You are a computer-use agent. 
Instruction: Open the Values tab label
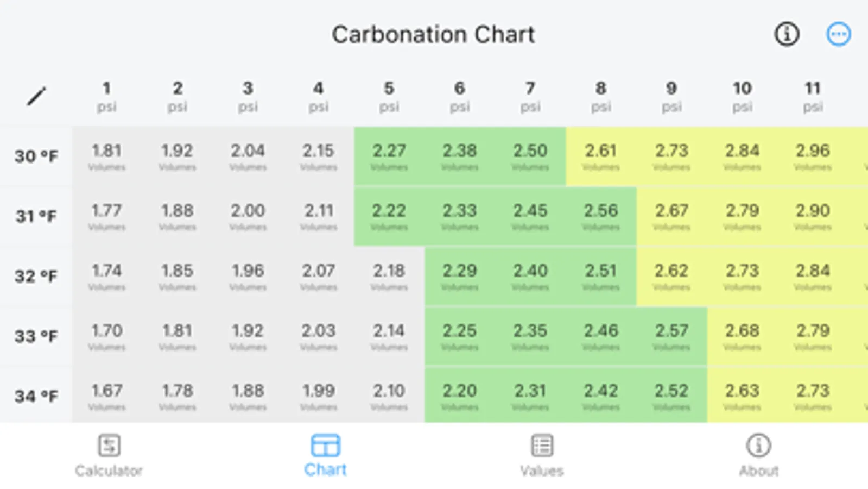(x=542, y=471)
